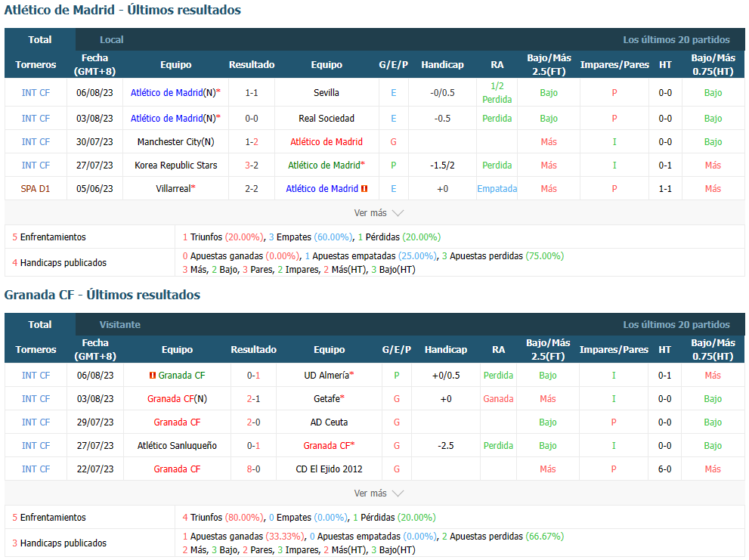Click the red Atlético de Madrid link in the Manchester City row
This screenshot has width=749, height=560.
[x=327, y=142]
